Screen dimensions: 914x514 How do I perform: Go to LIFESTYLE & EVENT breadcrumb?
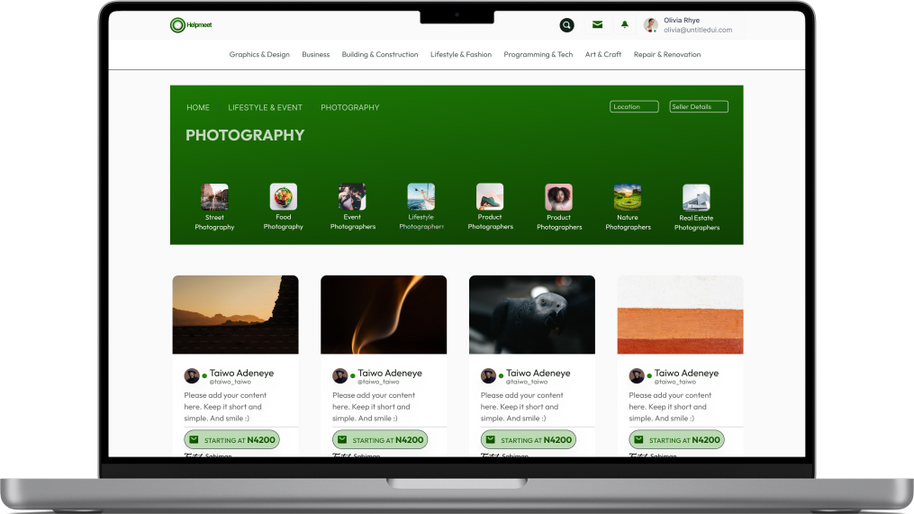(265, 107)
